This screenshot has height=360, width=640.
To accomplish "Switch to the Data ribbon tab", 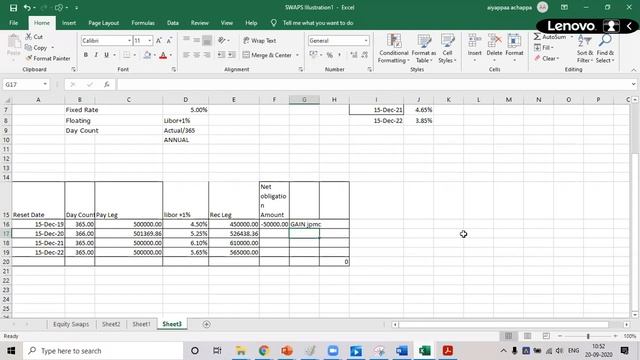I will click(x=173, y=23).
